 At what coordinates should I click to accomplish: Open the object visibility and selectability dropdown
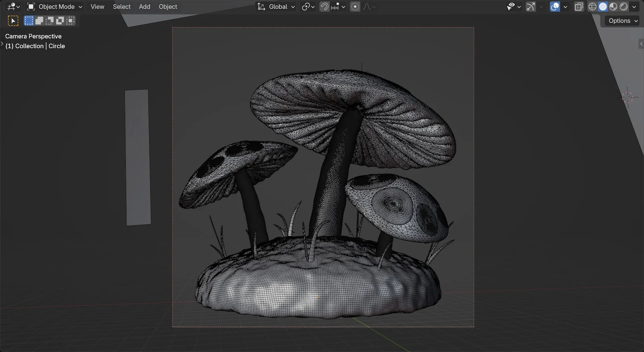[x=514, y=6]
